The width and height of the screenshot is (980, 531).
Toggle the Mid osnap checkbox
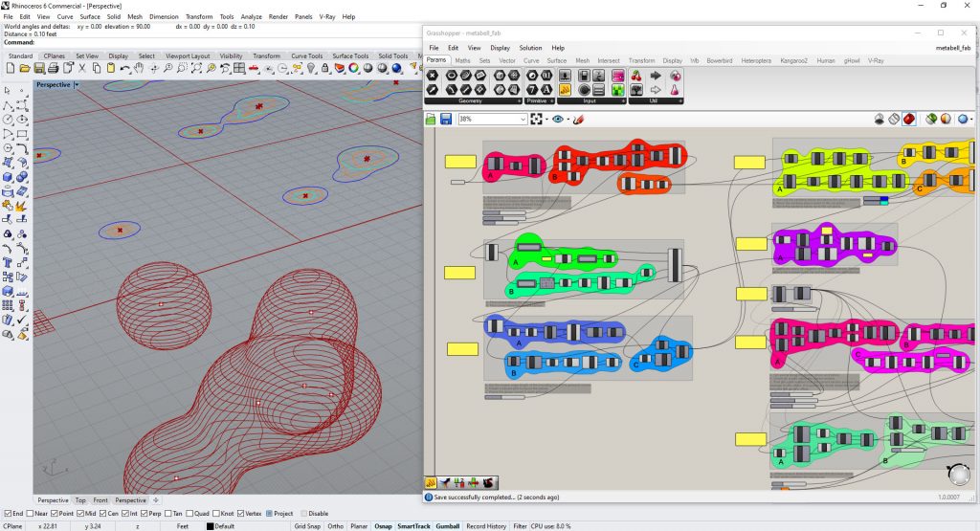tap(80, 514)
